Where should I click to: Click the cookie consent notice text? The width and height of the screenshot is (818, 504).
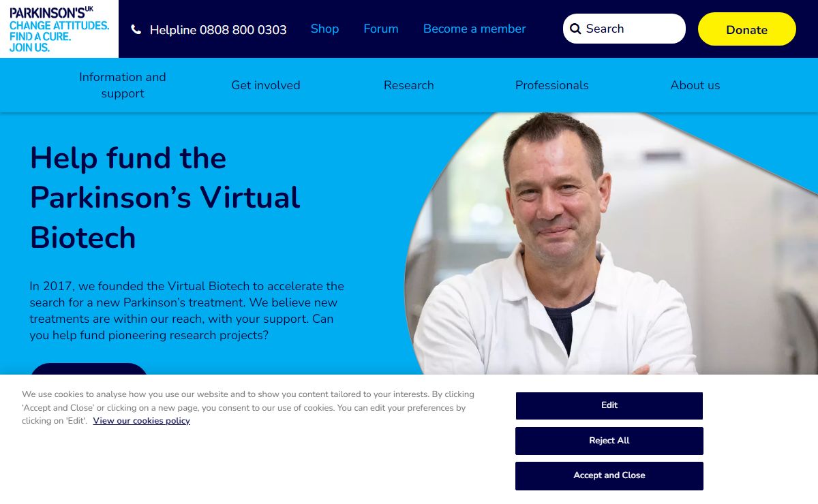248,407
